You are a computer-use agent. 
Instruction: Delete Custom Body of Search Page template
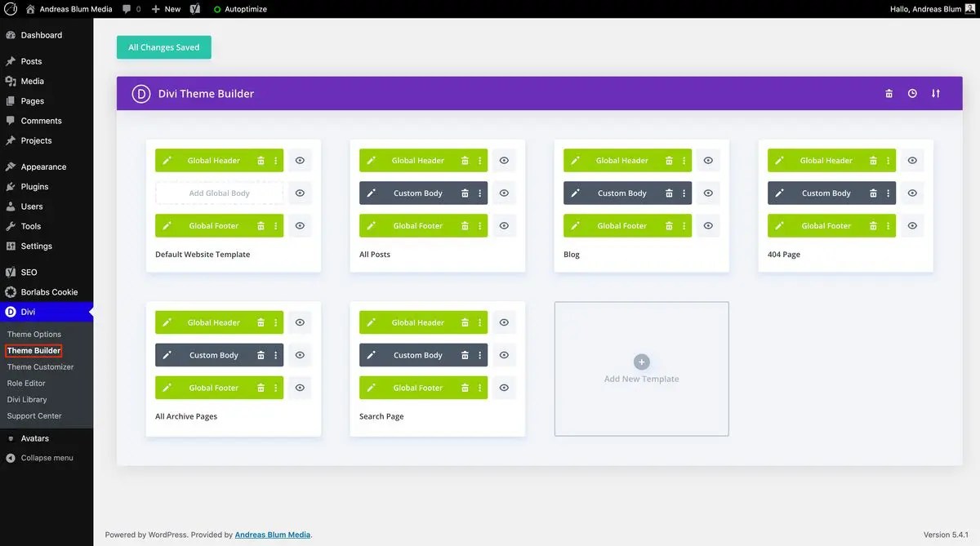pos(465,355)
